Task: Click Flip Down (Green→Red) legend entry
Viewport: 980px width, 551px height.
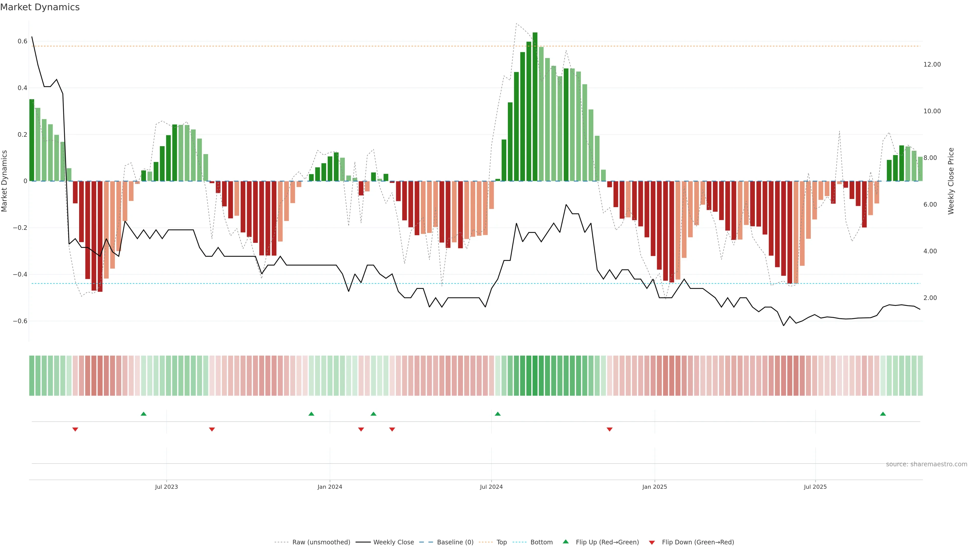Action: click(x=698, y=542)
